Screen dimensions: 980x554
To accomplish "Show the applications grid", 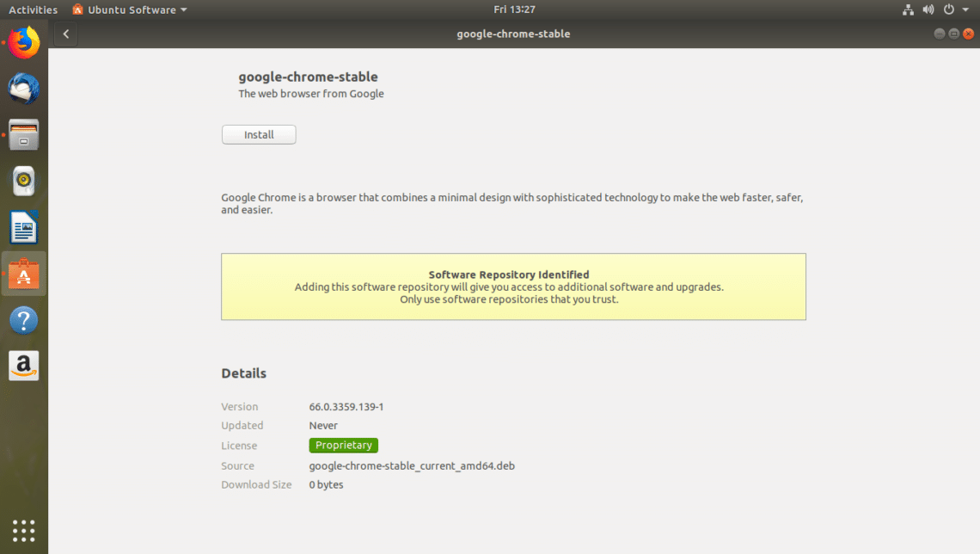I will point(24,530).
